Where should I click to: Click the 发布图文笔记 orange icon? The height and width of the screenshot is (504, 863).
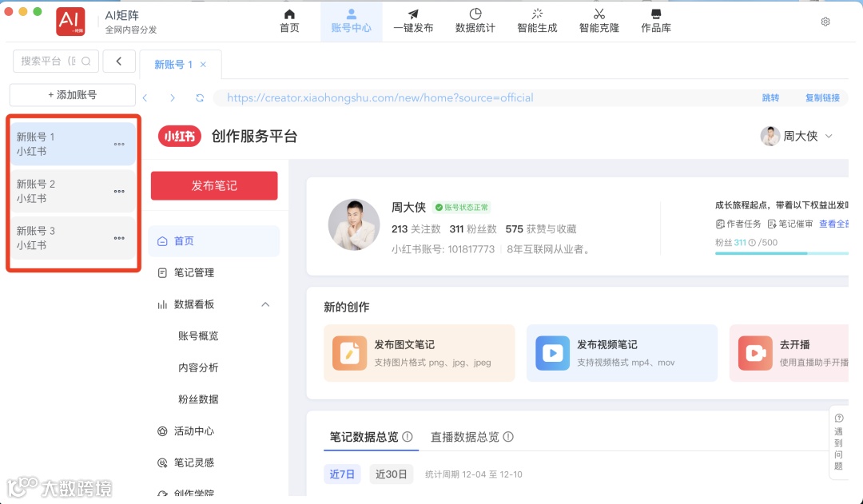(x=349, y=353)
